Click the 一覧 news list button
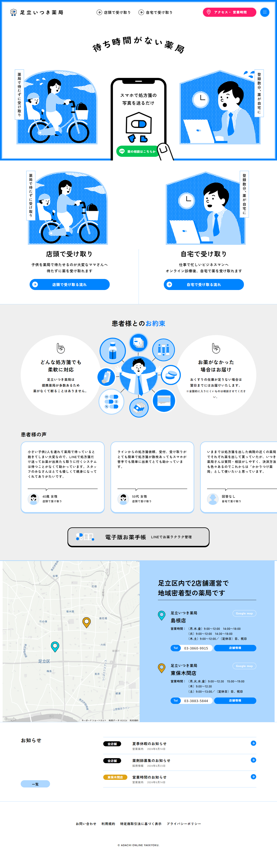Viewport: 277px width, 868px height. click(35, 784)
